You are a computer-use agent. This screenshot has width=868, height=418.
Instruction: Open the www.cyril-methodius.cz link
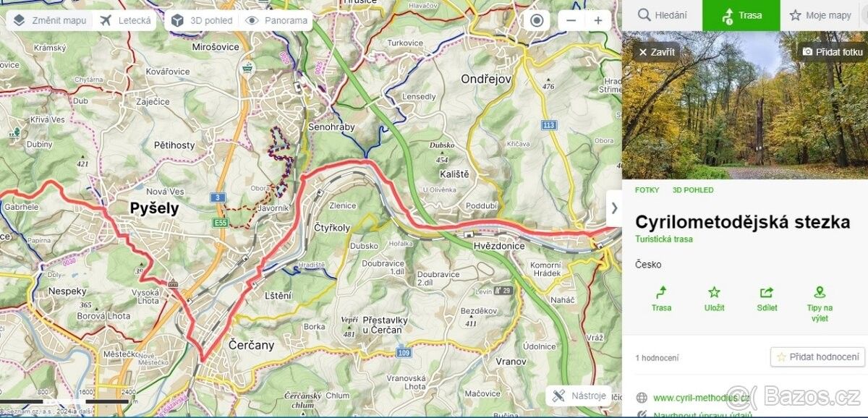click(x=700, y=397)
